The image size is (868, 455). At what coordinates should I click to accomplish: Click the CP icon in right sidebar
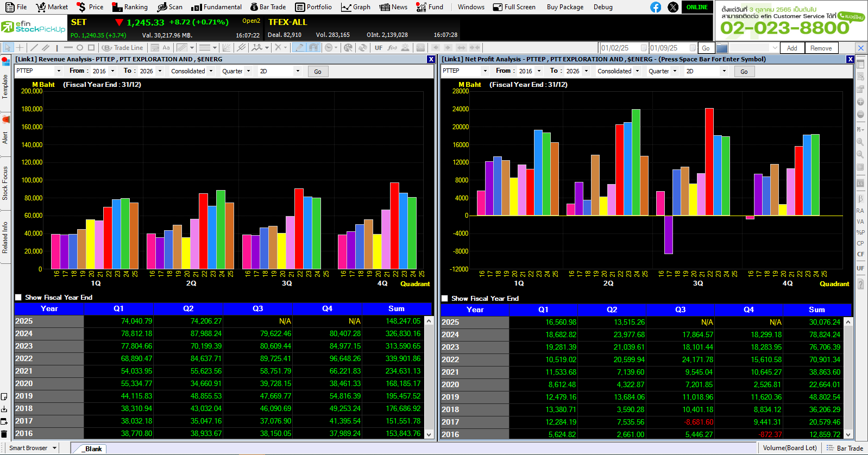click(x=860, y=243)
